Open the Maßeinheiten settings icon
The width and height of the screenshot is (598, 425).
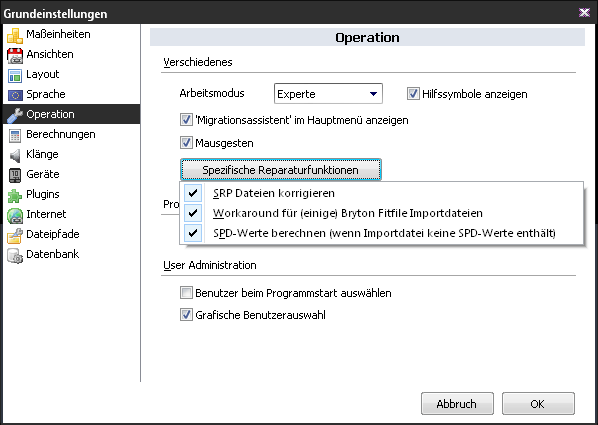[15, 35]
